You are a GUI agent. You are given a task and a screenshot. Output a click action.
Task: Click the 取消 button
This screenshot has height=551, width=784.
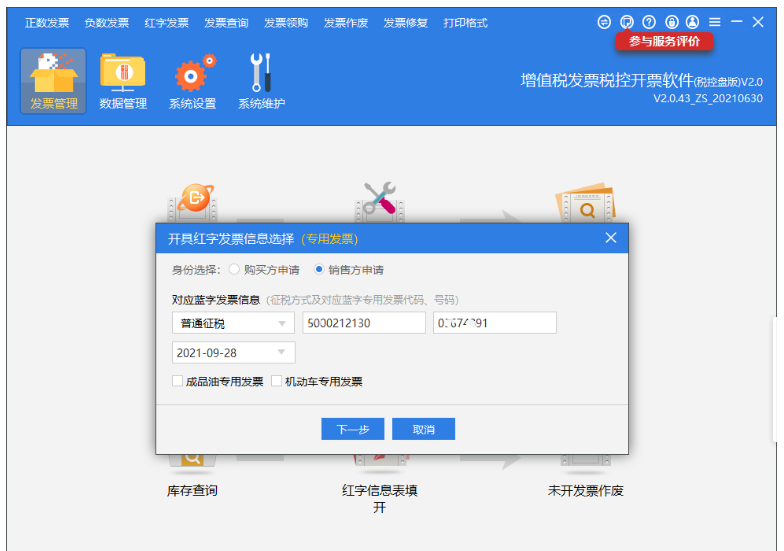click(x=424, y=429)
